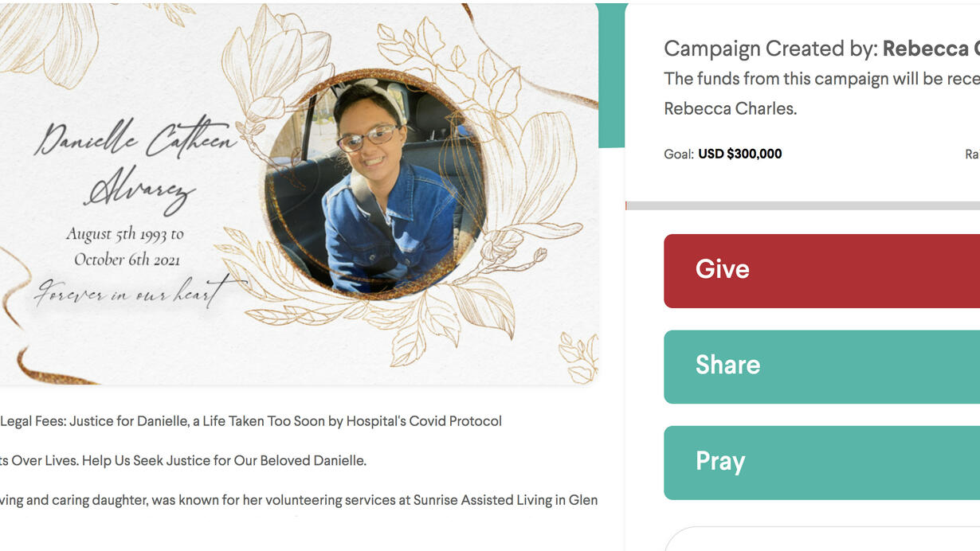This screenshot has height=551, width=980.
Task: Open campaign creator Rebecca's bold name
Action: (931, 49)
